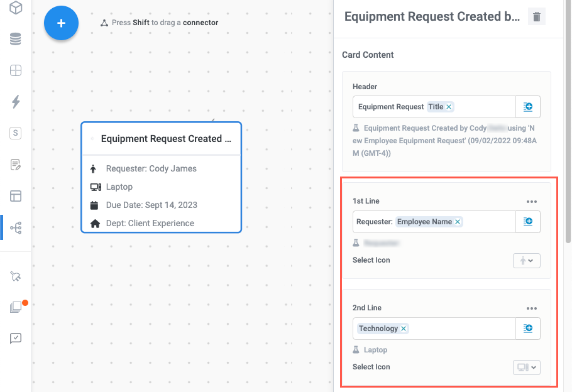
Task: Delete the card using the trash icon
Action: [536, 16]
